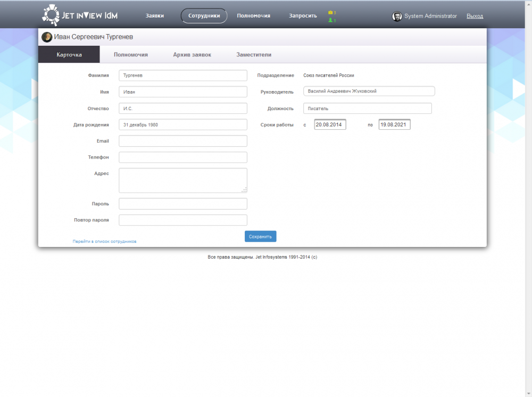Click System Administrator user name
This screenshot has width=532, height=397.
(x=430, y=16)
